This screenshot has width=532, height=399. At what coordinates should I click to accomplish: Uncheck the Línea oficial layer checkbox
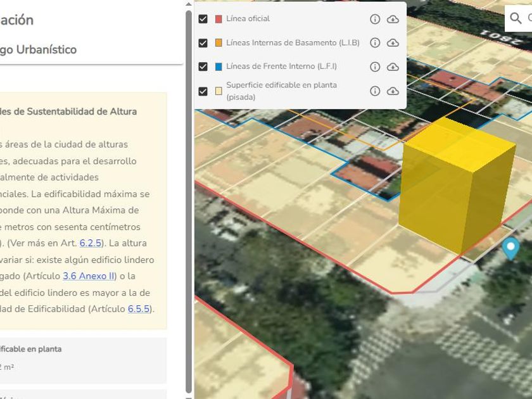203,19
